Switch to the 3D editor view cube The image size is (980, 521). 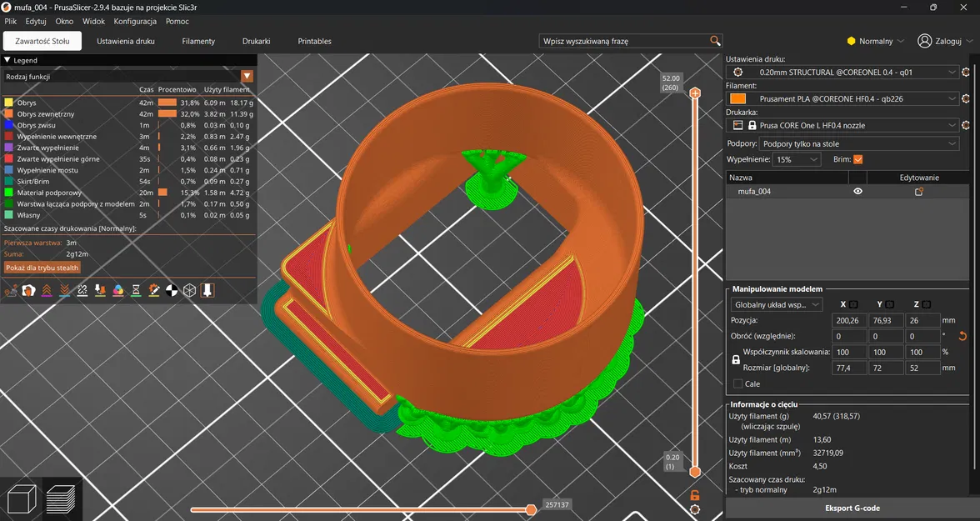20,499
